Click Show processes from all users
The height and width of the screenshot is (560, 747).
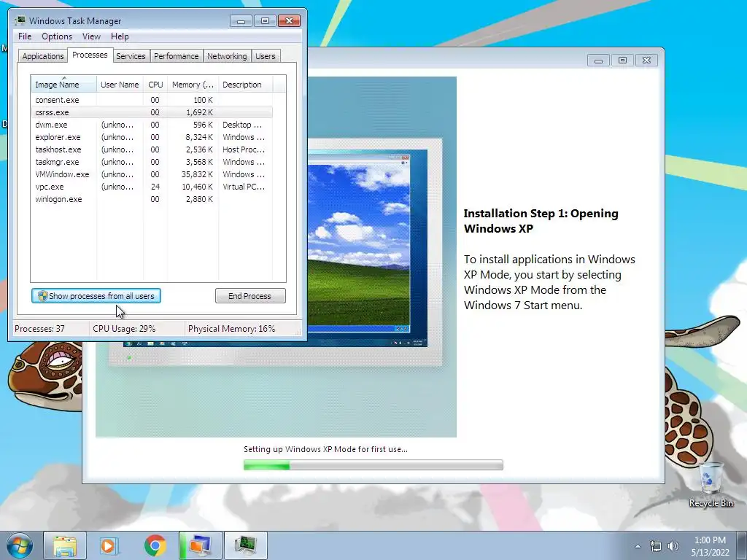click(x=96, y=296)
